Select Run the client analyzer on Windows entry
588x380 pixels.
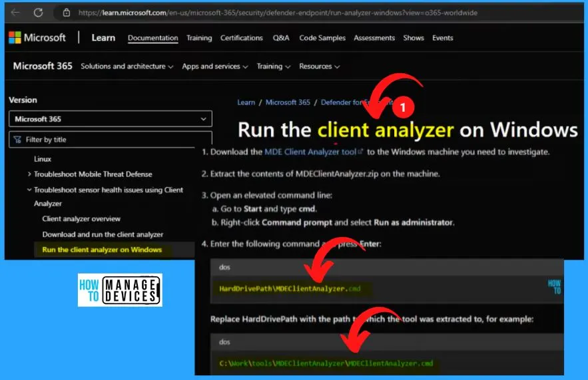click(x=102, y=250)
